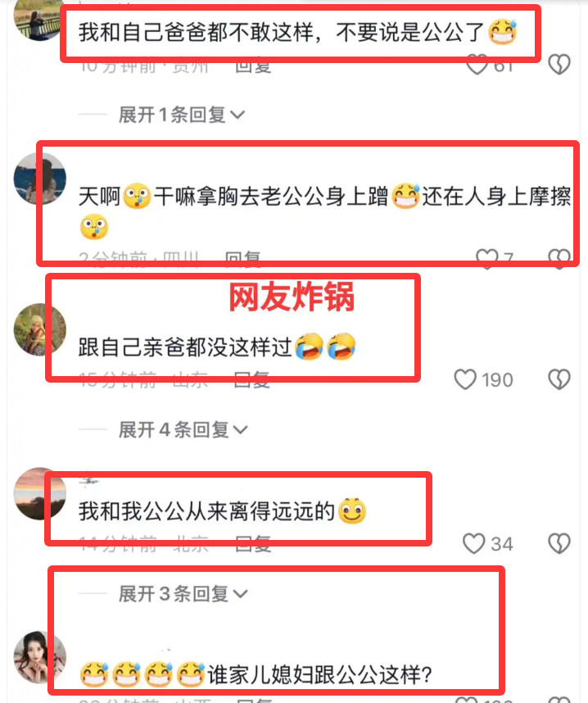Screen dimensions: 588x703
Task: Expand 展开3条回复 replies
Action: coord(183,593)
